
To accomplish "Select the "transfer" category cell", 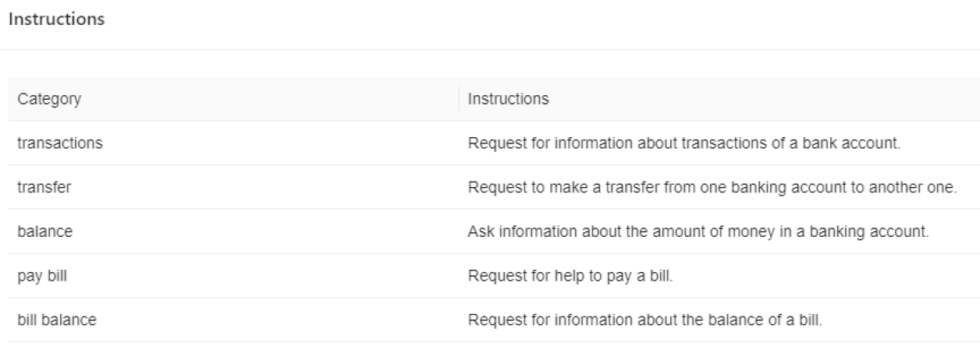I will click(40, 187).
